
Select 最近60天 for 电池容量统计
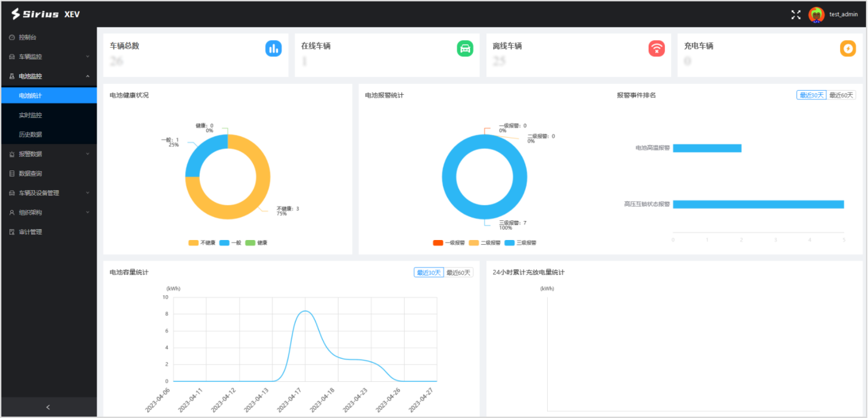tap(459, 272)
